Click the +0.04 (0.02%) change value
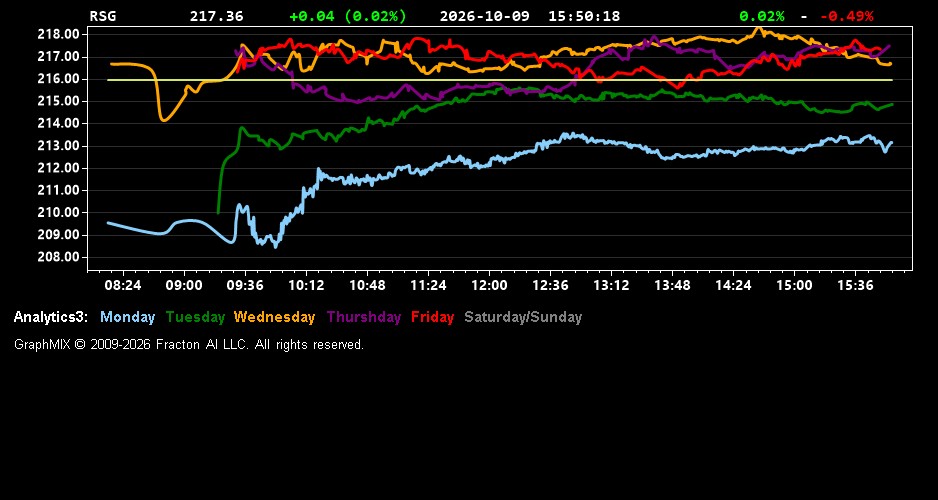Viewport: 938px width, 500px height. (x=348, y=16)
